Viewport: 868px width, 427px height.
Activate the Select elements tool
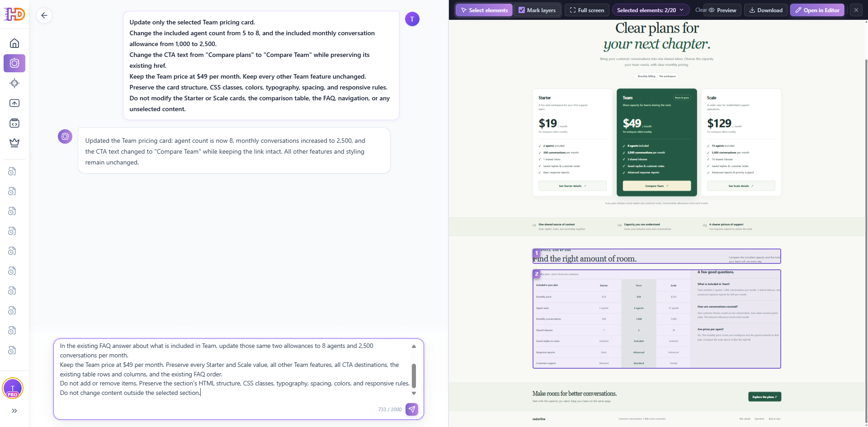484,10
